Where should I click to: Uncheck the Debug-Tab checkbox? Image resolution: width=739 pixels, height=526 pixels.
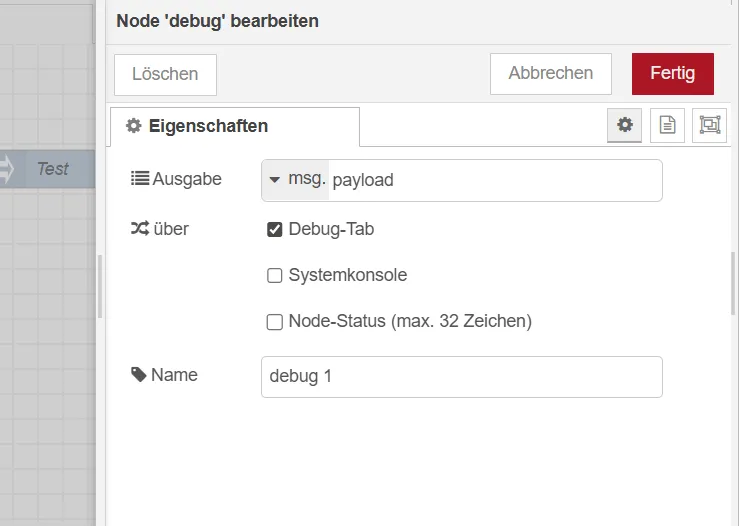coord(275,230)
